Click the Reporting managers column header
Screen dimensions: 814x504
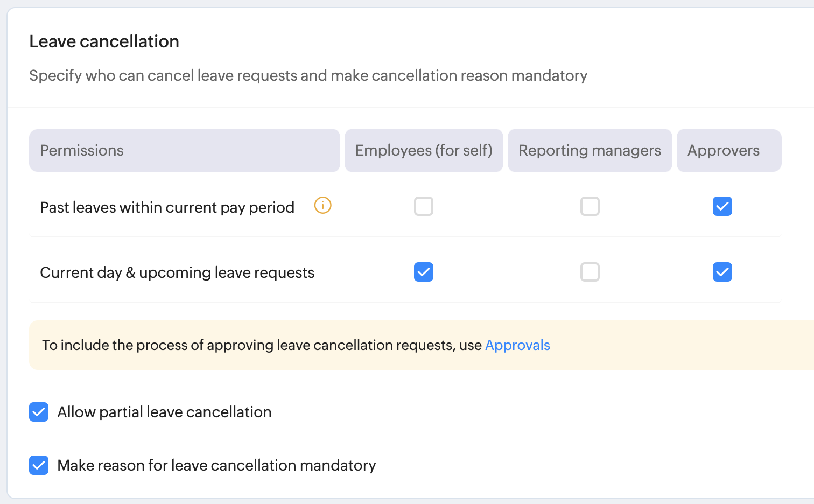pos(590,150)
